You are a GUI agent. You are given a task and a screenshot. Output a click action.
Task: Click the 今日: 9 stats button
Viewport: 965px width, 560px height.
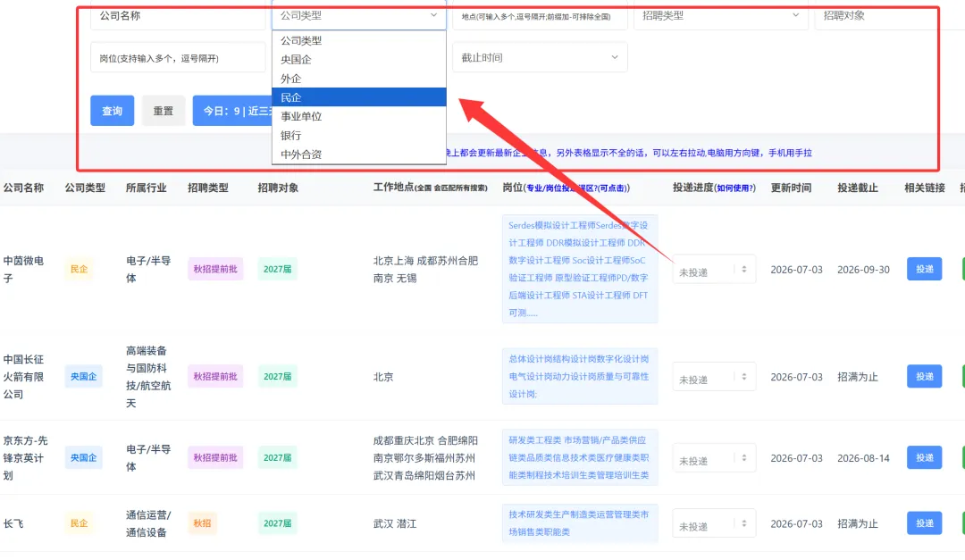point(232,111)
